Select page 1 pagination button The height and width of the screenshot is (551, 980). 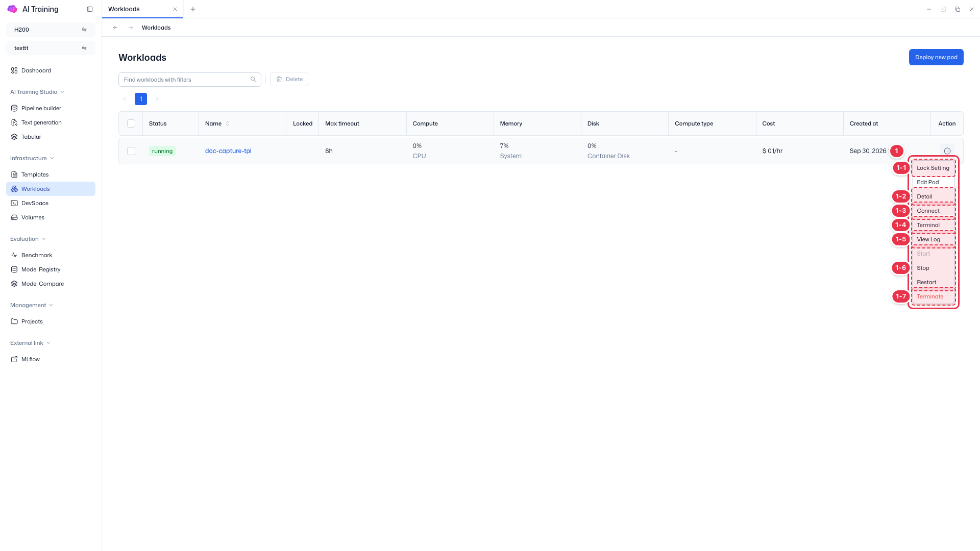coord(141,99)
